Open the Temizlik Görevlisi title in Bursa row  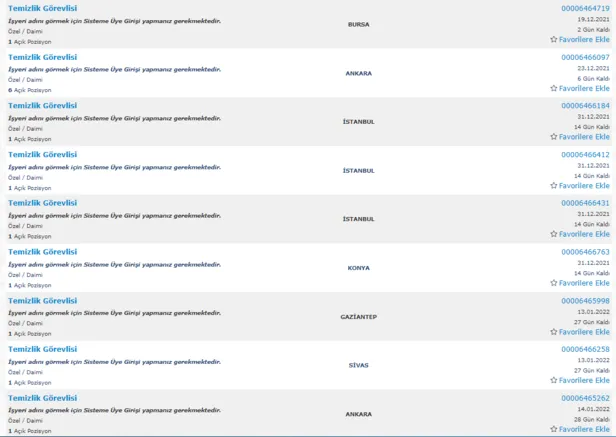coord(42,8)
